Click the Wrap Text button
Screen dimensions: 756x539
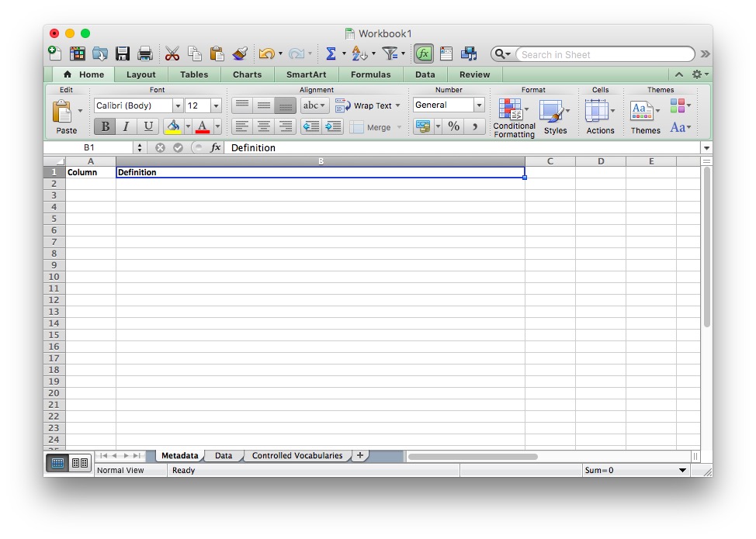(369, 105)
